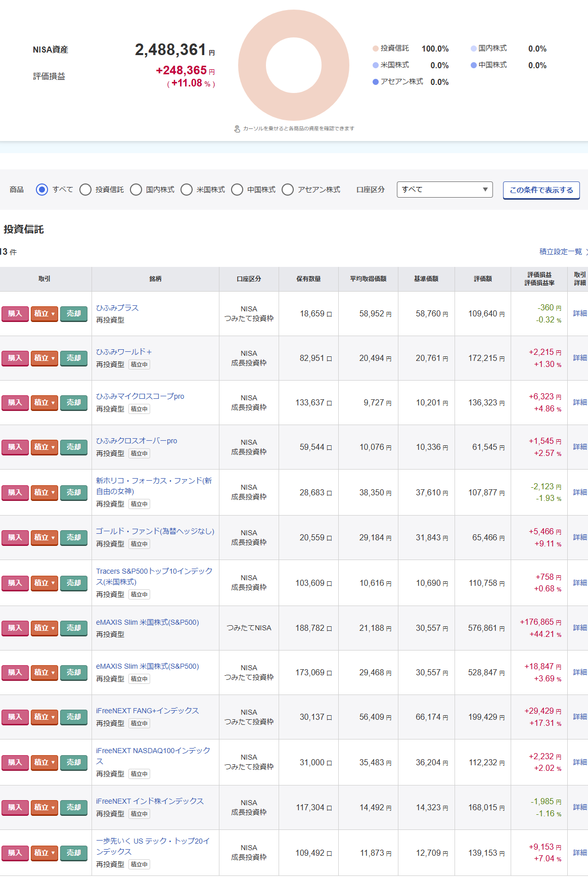Viewport: 588px width, 880px height.
Task: Click この条件で表示する button
Action: tap(541, 190)
